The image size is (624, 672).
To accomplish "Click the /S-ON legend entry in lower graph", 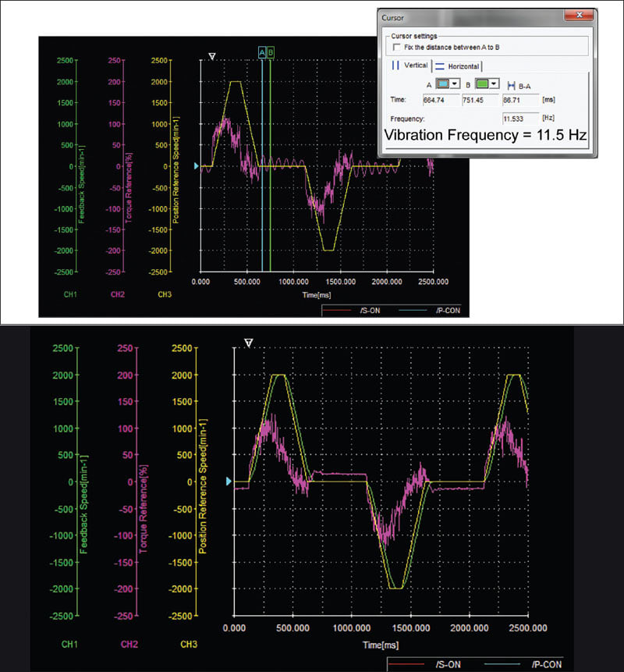I will [427, 664].
